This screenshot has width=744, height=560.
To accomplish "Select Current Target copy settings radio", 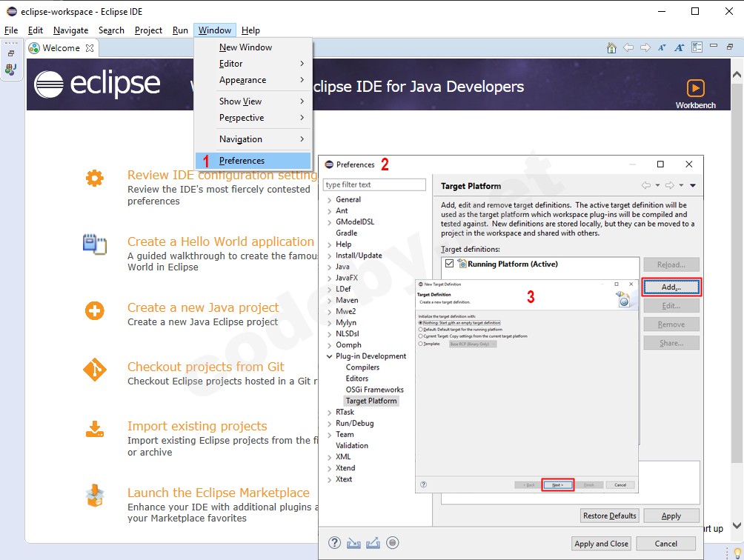I will click(420, 336).
